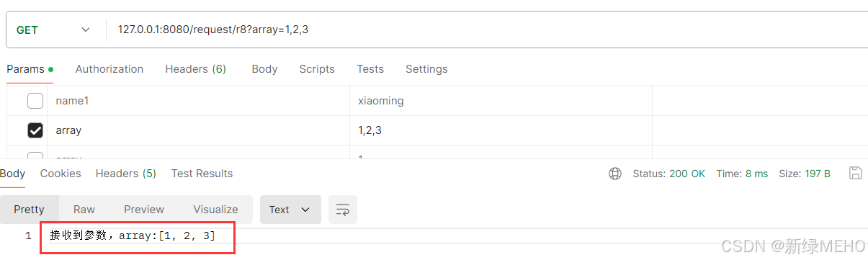Open the Tests tab
The image size is (868, 260).
370,69
